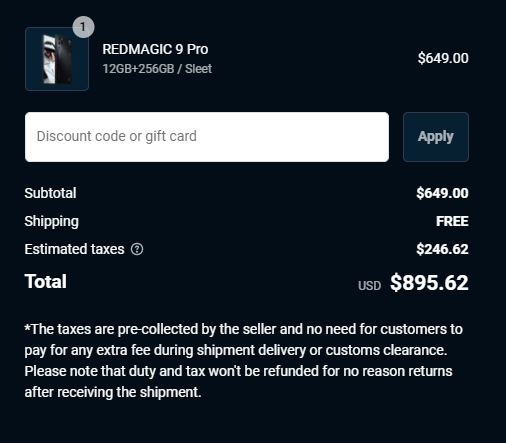Click the 12GB+256GB / Sleet variant text
The width and height of the screenshot is (506, 443).
coord(157,69)
